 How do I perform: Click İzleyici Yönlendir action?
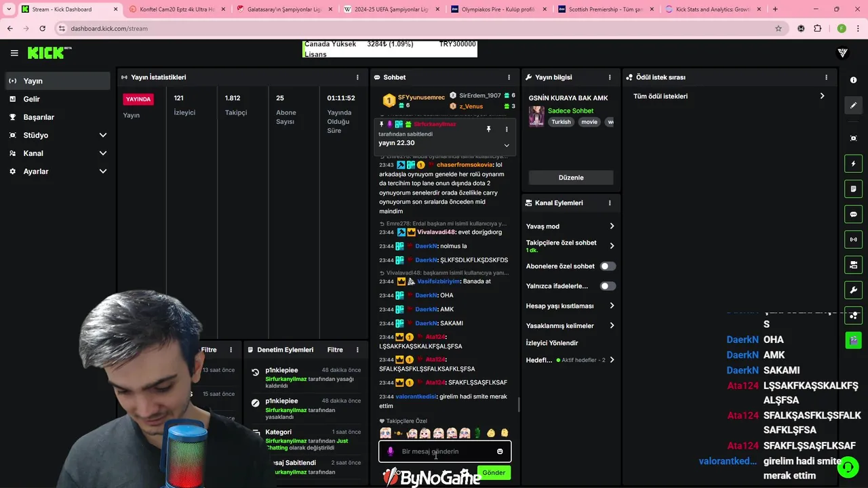coord(552,343)
